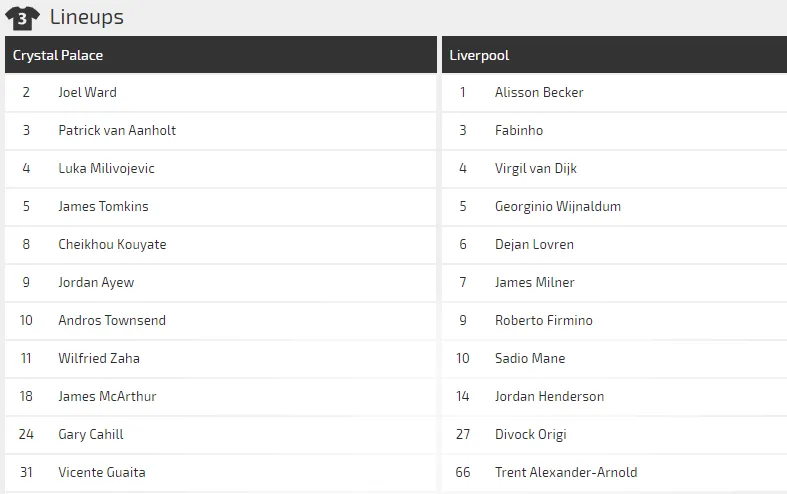787x494 pixels.
Task: Open Jordan Henderson player entry
Action: [x=549, y=396]
